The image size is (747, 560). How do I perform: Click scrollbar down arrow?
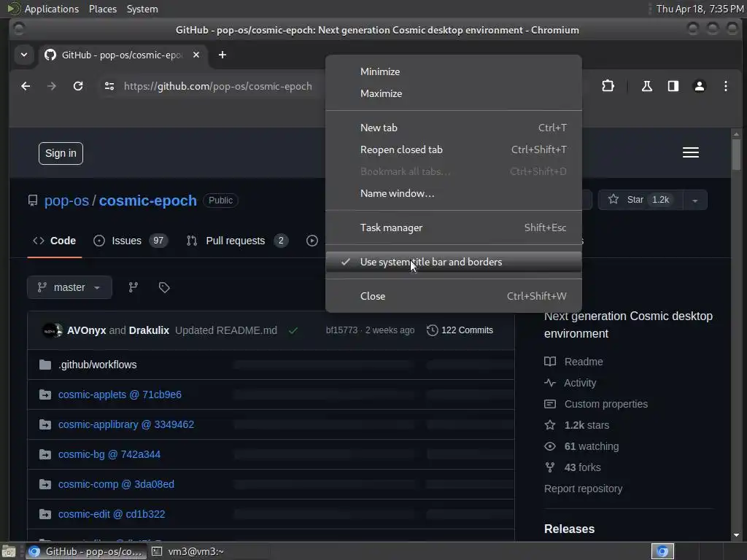737,535
